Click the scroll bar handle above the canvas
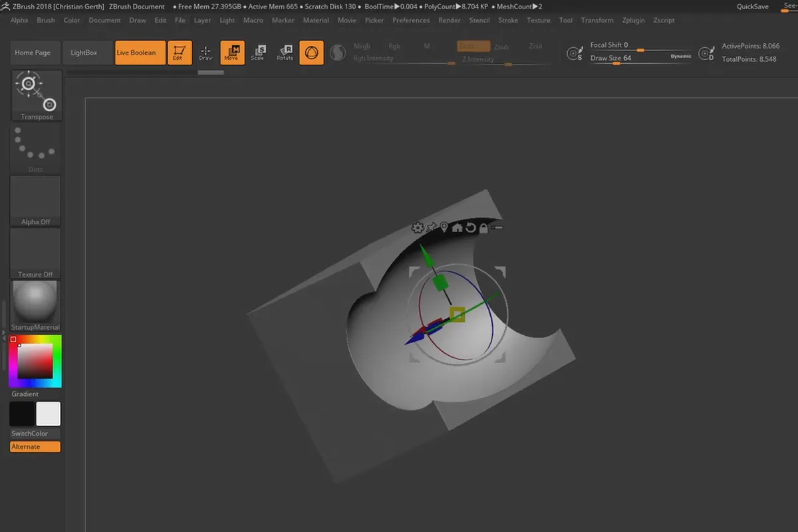This screenshot has height=532, width=798. tap(211, 72)
